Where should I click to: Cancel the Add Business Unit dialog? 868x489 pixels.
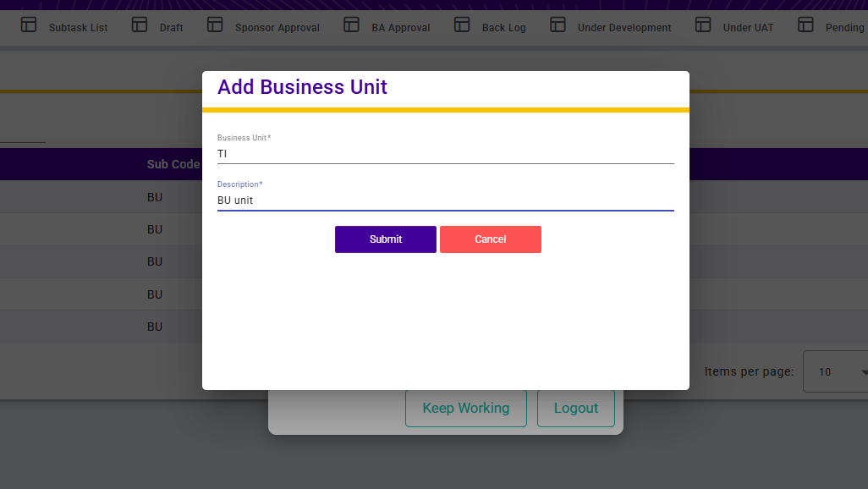click(x=490, y=239)
